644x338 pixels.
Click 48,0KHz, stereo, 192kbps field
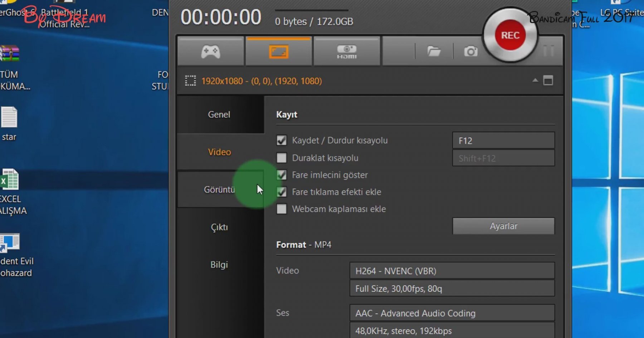[x=452, y=330]
